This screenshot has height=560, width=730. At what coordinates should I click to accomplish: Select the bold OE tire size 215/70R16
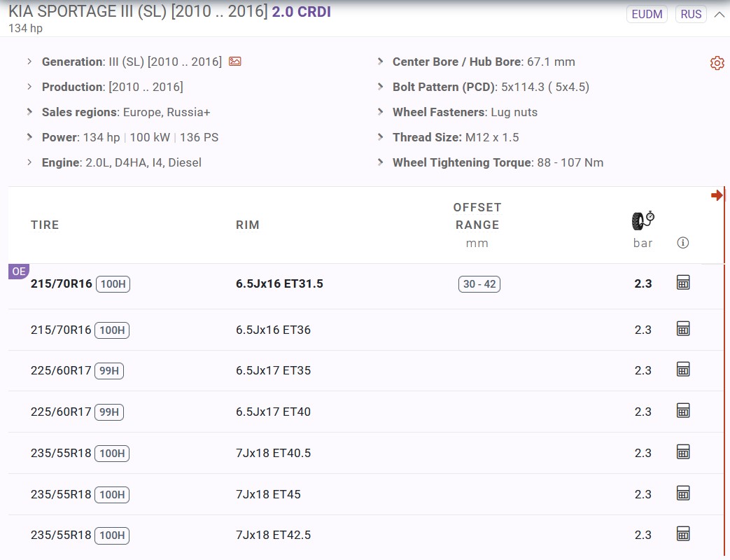point(62,283)
